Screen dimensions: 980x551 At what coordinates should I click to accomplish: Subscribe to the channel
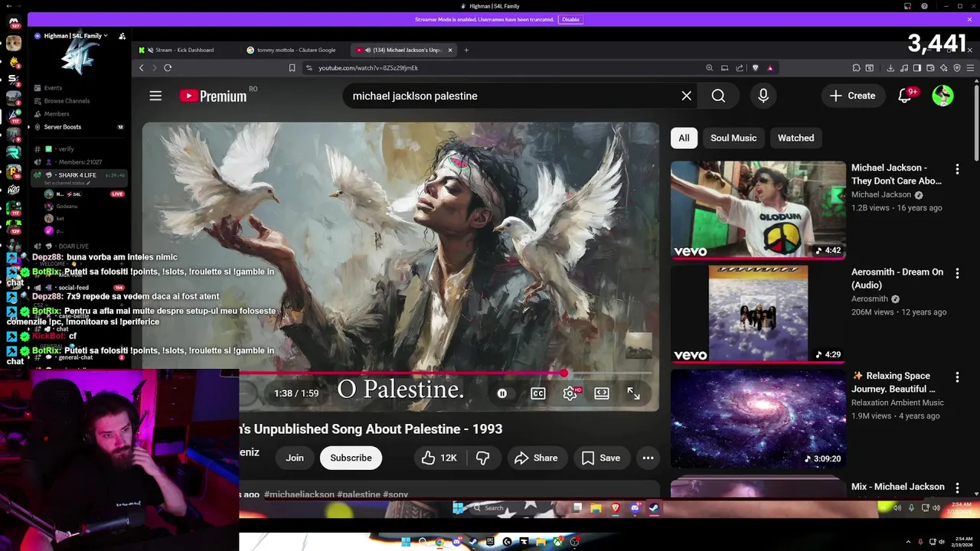[351, 458]
